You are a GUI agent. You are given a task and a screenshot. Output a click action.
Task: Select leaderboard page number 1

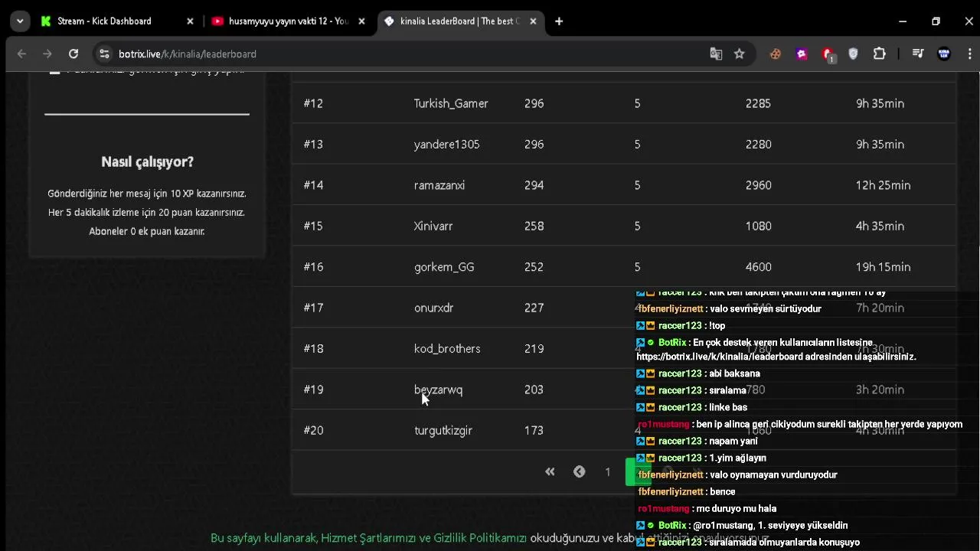(608, 472)
